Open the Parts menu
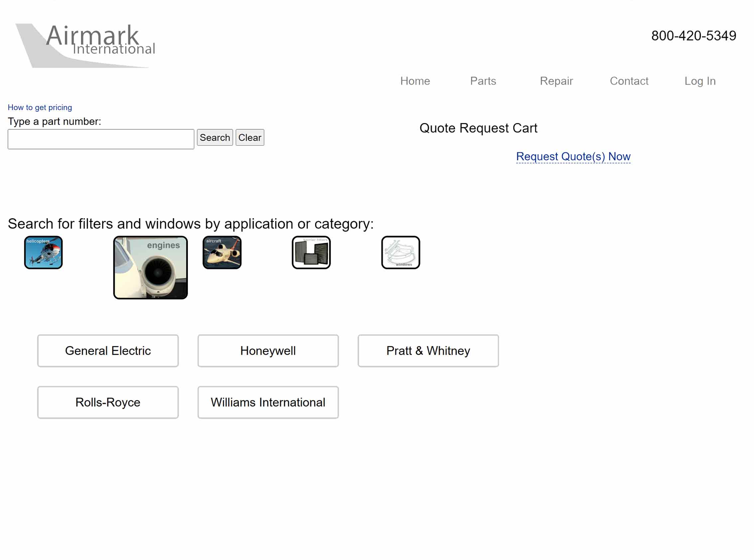Image resolution: width=754 pixels, height=560 pixels. coord(483,81)
